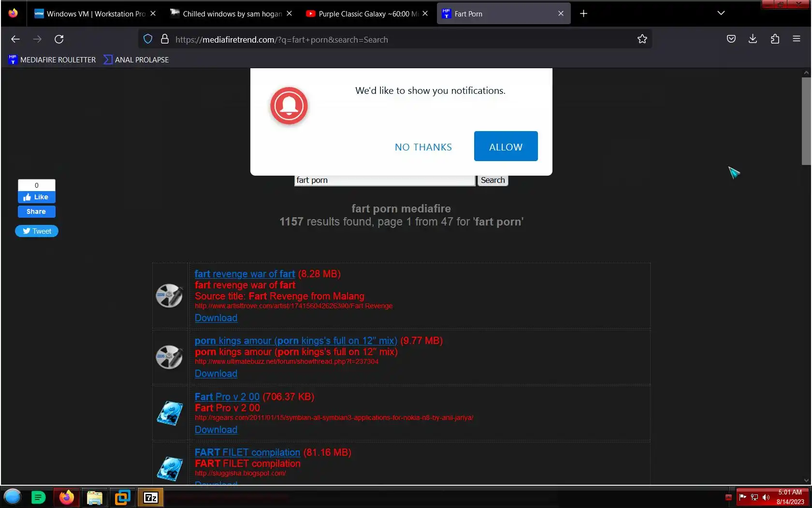Click the Search button beside the query
812x508 pixels.
tap(493, 180)
